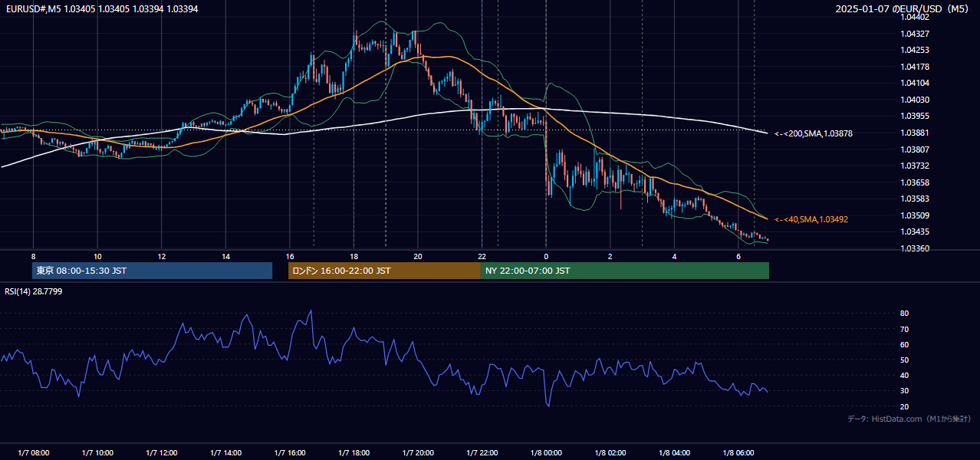Click RSI axis level 80
Viewport: 980px width, 460px height.
pos(905,314)
